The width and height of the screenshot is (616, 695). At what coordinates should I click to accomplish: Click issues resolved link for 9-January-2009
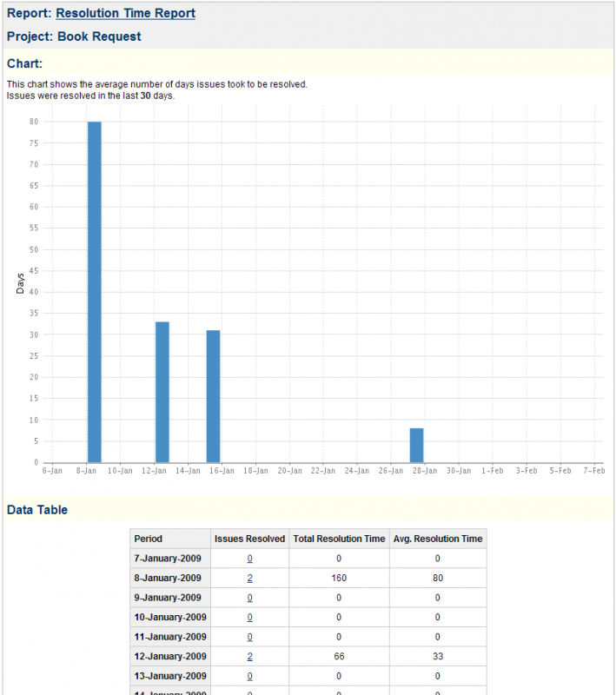coord(250,598)
